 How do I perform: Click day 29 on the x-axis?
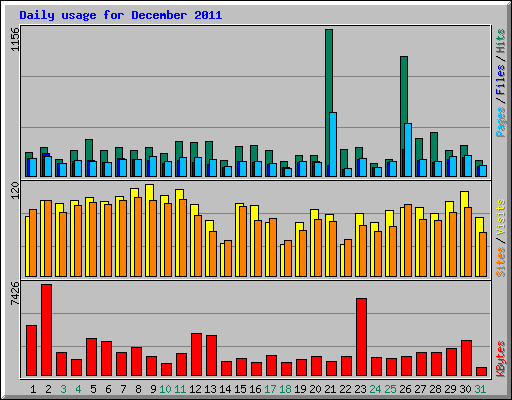450,389
